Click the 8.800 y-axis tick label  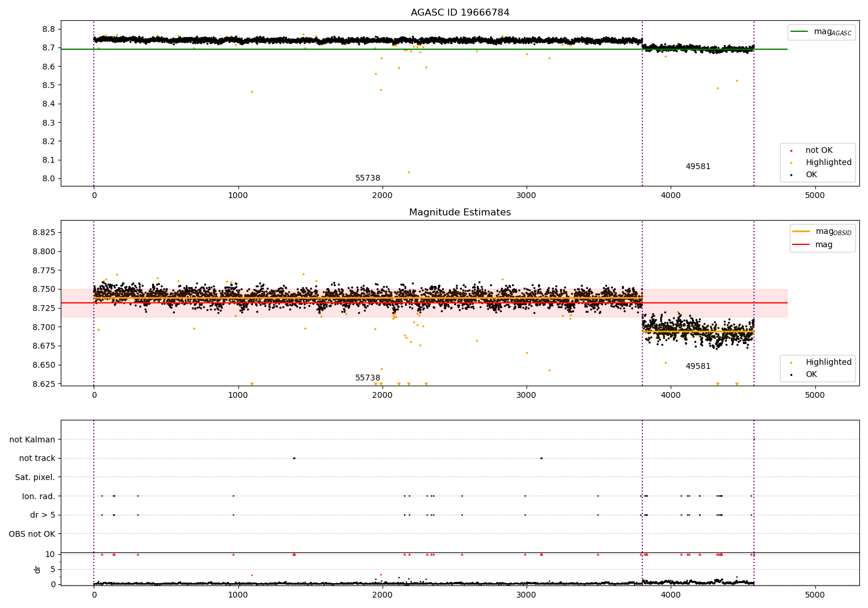[x=44, y=252]
